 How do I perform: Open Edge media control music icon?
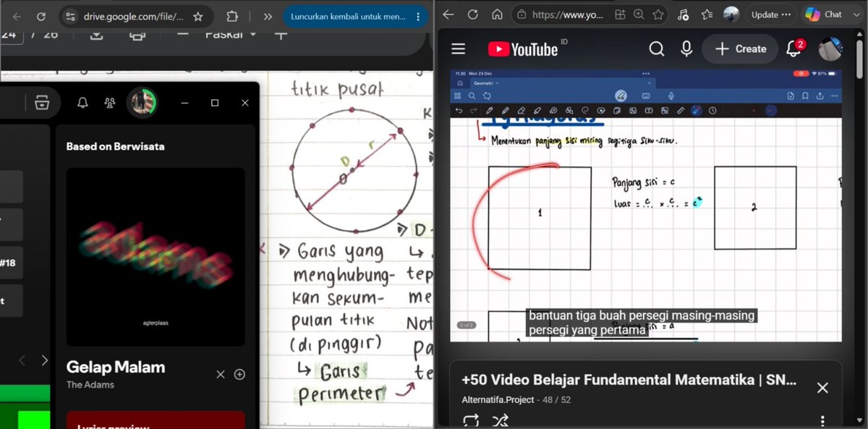tap(684, 14)
